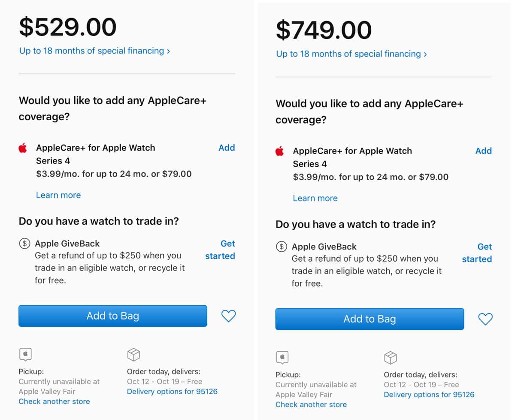The width and height of the screenshot is (515, 420).
Task: Tap the heart favorite icon beside $749 Add to Bag
Action: [485, 319]
